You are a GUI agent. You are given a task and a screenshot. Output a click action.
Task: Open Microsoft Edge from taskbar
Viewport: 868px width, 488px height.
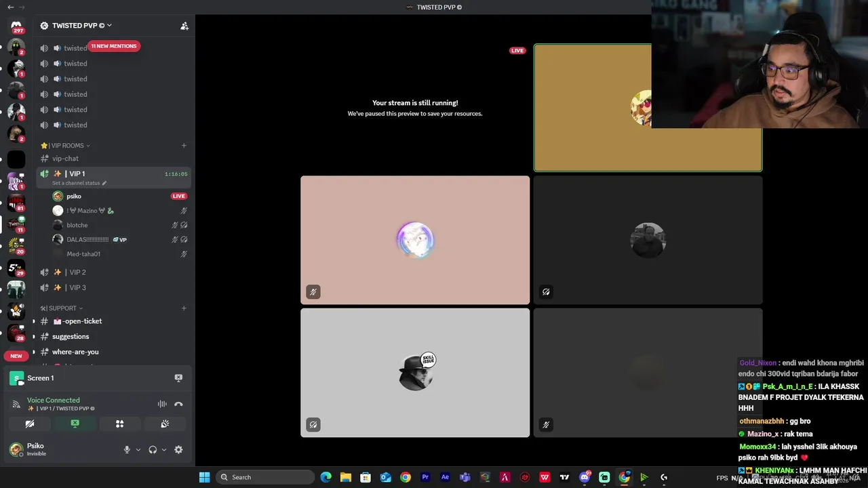(x=325, y=477)
